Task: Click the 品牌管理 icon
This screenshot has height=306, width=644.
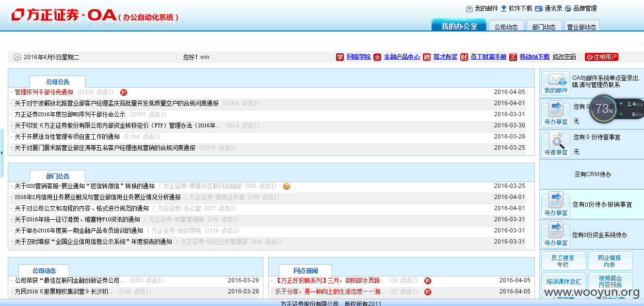Action: (568, 8)
